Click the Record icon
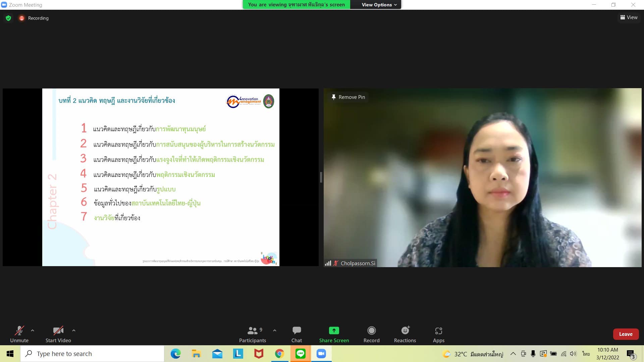644x362 pixels. point(371,331)
